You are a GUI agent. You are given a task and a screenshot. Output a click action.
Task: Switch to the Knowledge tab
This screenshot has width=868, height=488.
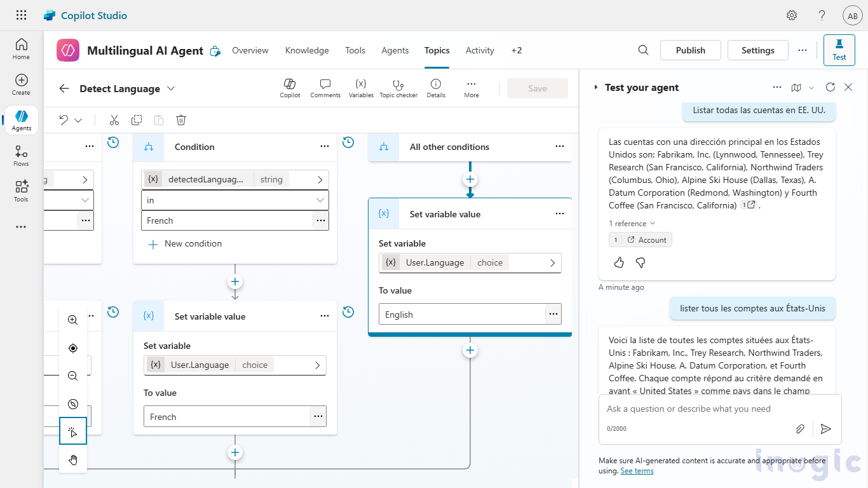(x=307, y=50)
